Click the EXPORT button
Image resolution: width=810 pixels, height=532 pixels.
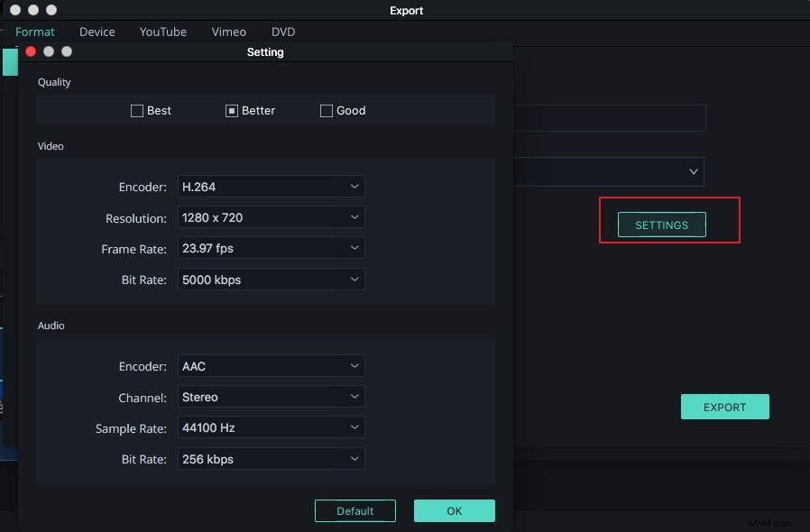pos(724,406)
